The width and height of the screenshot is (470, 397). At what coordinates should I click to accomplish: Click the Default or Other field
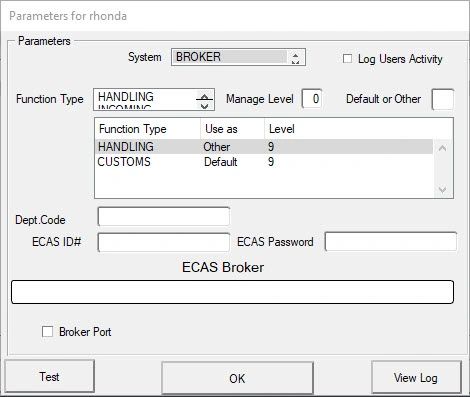[x=442, y=99]
